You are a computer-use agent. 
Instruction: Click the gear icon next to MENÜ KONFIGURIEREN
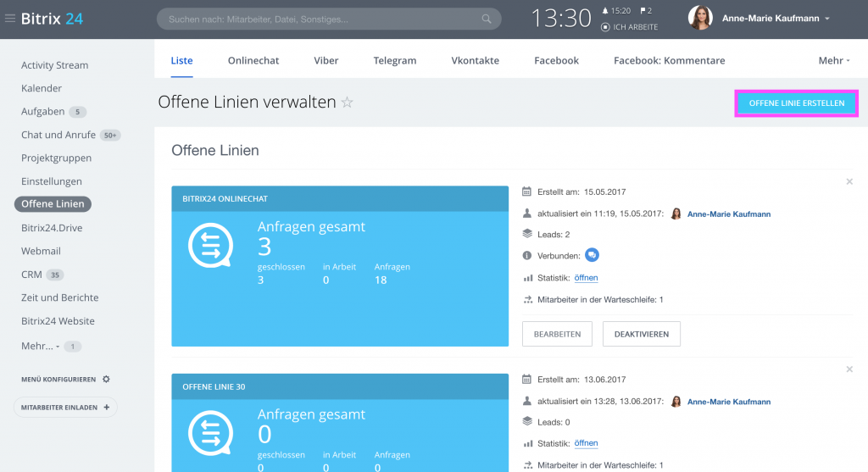coord(106,379)
